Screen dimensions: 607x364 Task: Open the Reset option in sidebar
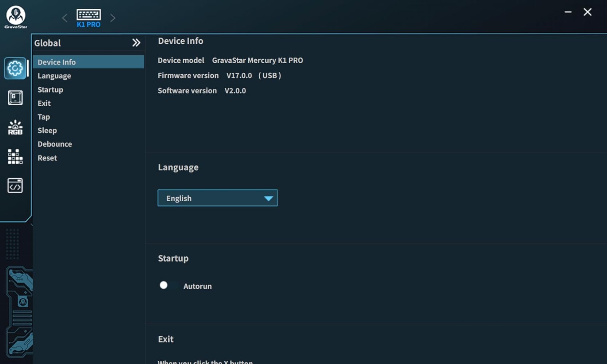[47, 158]
